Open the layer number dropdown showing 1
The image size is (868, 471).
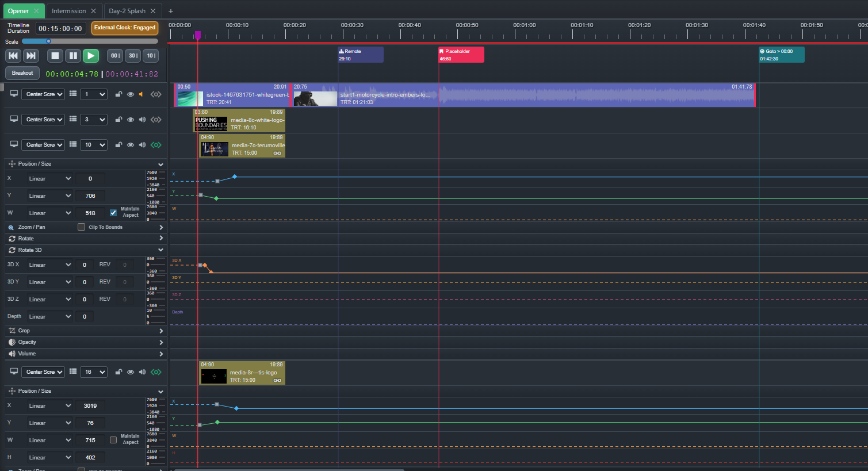click(94, 94)
